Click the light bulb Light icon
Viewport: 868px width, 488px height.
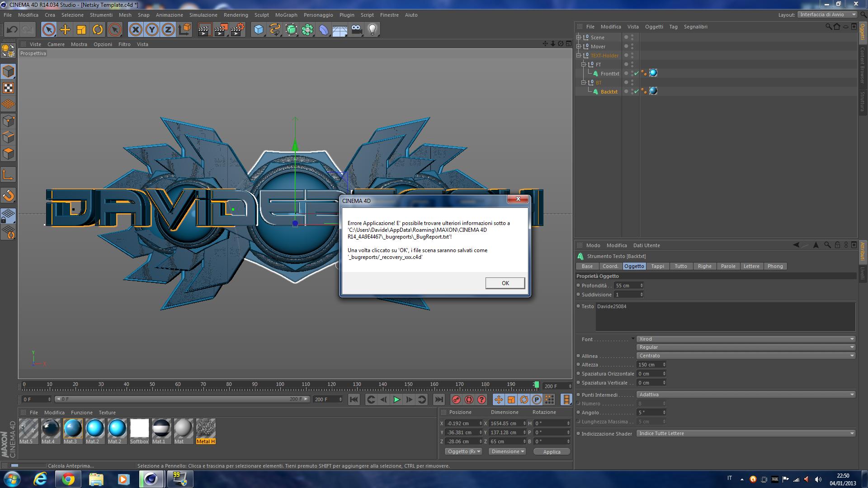[x=373, y=30]
